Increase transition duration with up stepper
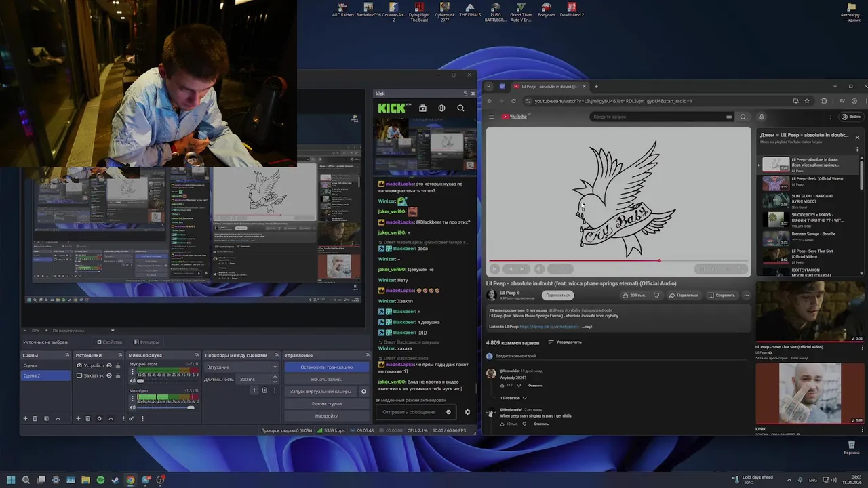The image size is (868, 488). pyautogui.click(x=275, y=378)
